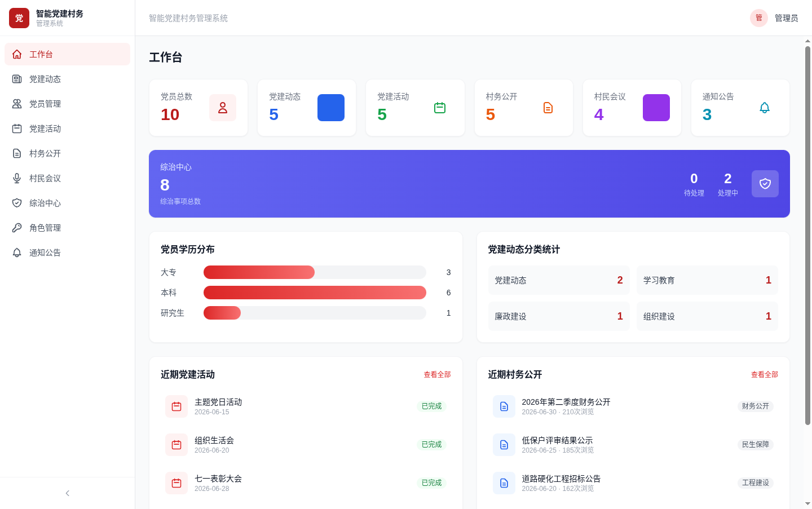The image size is (812, 509).
Task: Click the green calendar icon on 党建活动 card
Action: coord(440,108)
